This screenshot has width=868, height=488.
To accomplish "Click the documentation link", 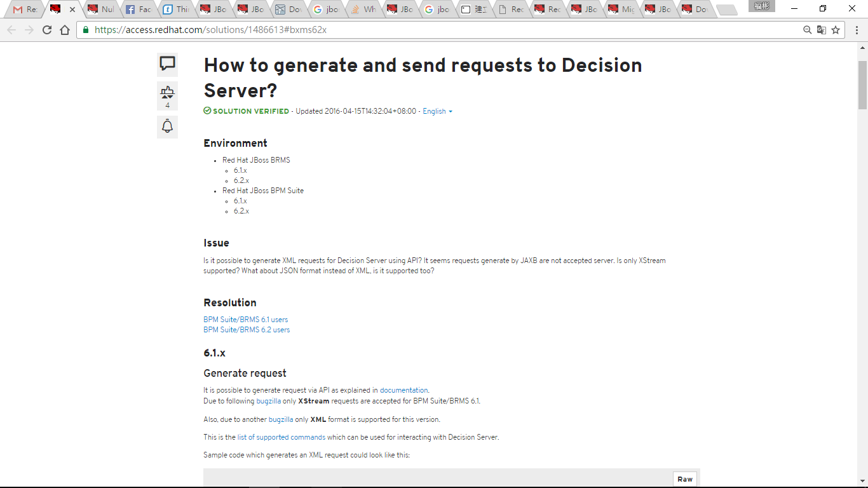I will [x=403, y=390].
